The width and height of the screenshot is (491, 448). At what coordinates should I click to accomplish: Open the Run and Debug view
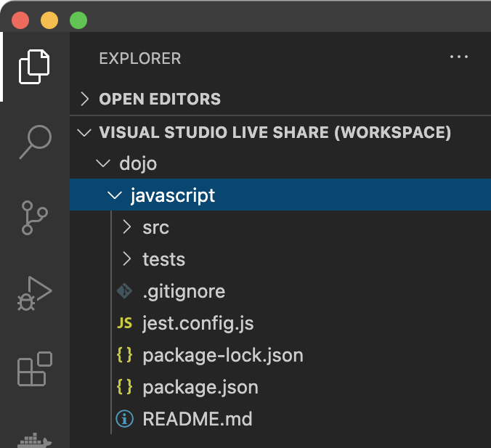point(34,293)
